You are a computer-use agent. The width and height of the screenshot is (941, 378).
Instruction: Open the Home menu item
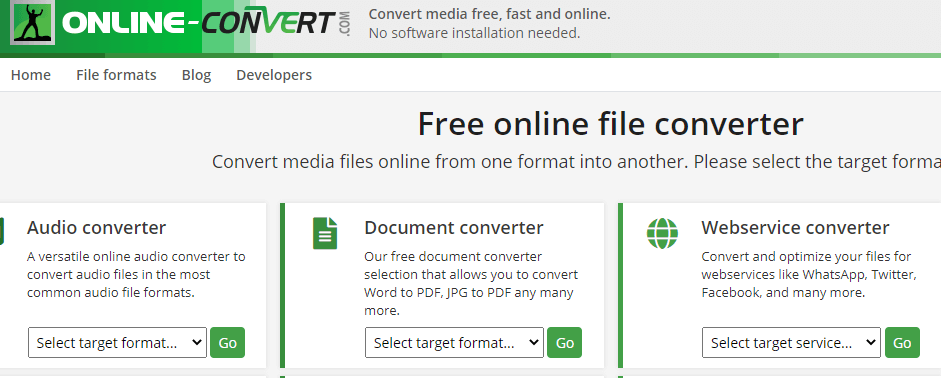tap(31, 75)
